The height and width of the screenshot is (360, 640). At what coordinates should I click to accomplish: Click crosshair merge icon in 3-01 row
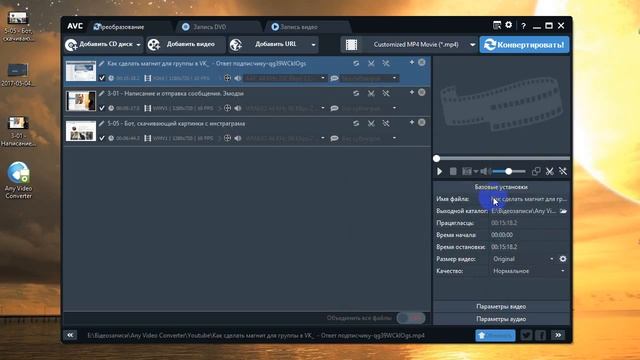pyautogui.click(x=227, y=108)
